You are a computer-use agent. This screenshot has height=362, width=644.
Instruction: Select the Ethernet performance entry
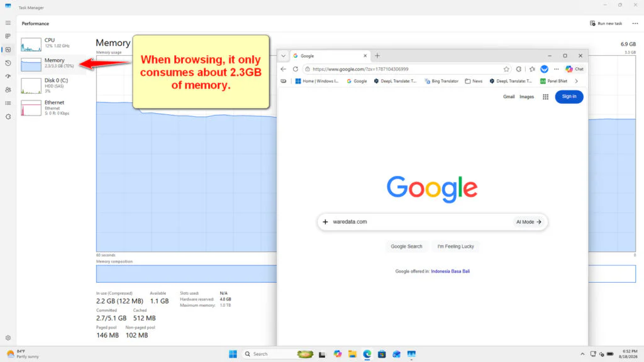coord(52,107)
